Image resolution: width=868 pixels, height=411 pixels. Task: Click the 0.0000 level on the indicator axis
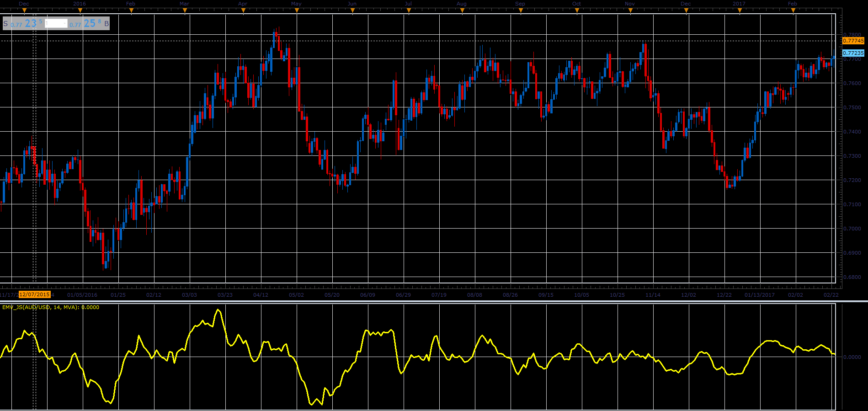click(x=852, y=357)
